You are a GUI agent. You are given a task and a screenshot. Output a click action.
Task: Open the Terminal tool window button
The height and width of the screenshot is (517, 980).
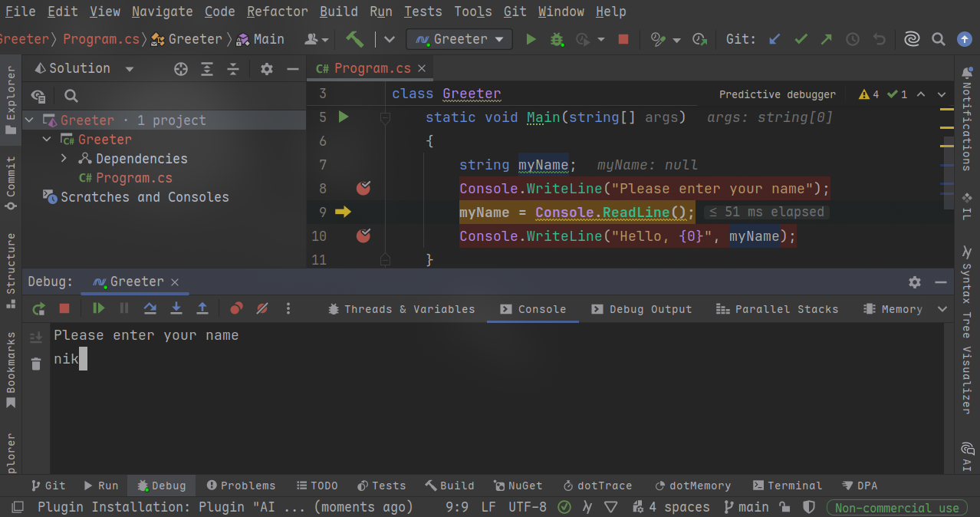tap(787, 486)
